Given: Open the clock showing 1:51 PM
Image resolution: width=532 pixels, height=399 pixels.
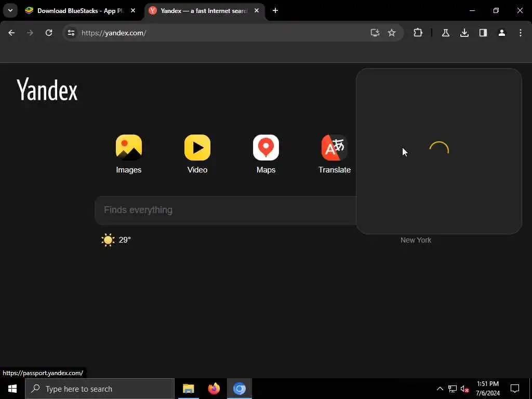Looking at the screenshot, I should 487,389.
